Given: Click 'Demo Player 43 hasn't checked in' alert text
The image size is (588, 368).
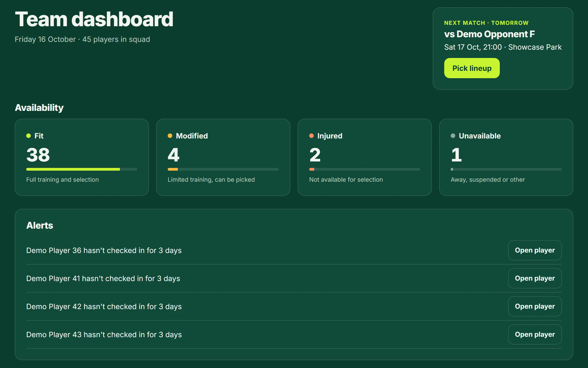Looking at the screenshot, I should click(104, 335).
